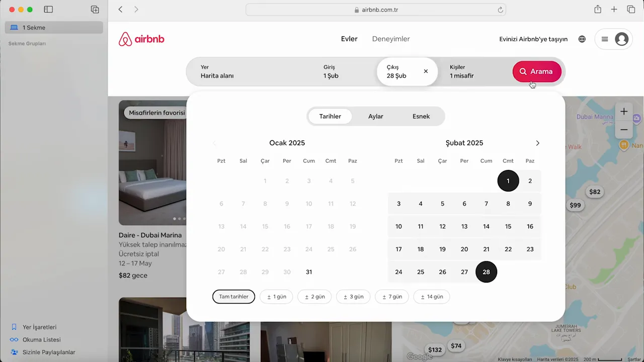Screen dimensions: 644x362
Task: Enable the ± 7 gün date flexibility option
Action: click(x=391, y=297)
